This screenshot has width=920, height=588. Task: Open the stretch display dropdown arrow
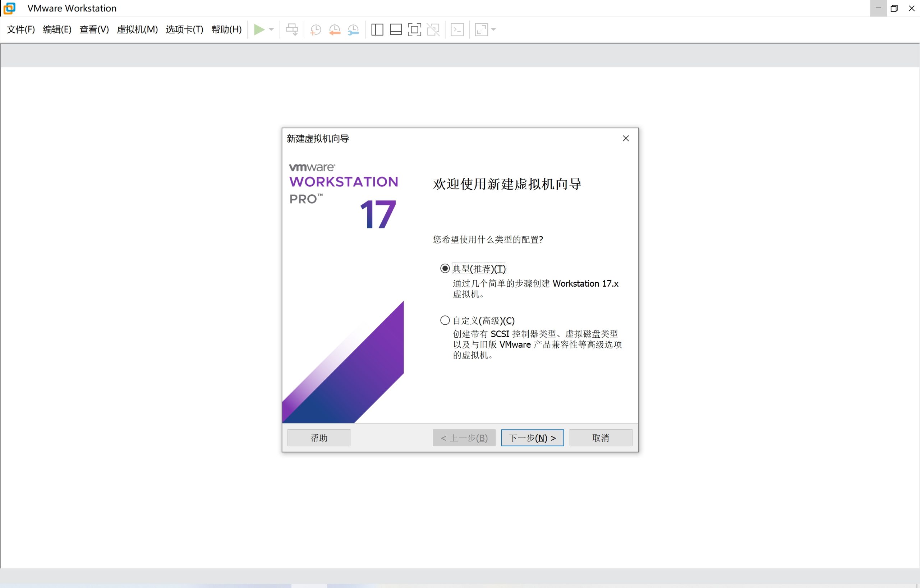pyautogui.click(x=493, y=29)
